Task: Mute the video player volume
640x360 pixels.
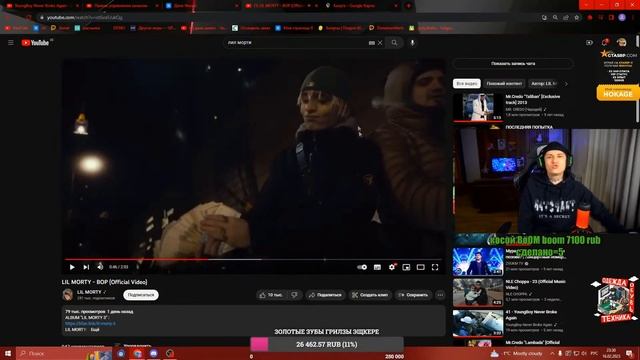Action: [100, 267]
